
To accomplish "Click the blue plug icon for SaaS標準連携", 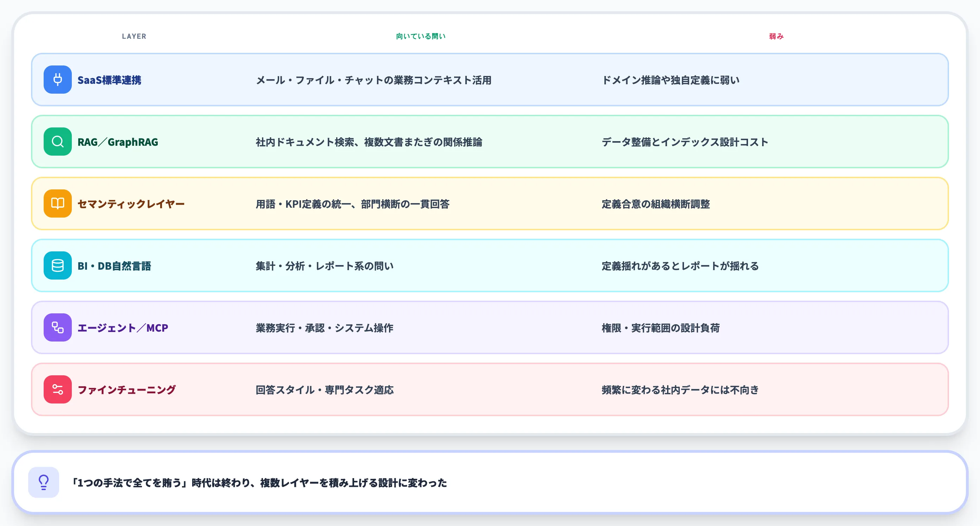I will pyautogui.click(x=57, y=80).
